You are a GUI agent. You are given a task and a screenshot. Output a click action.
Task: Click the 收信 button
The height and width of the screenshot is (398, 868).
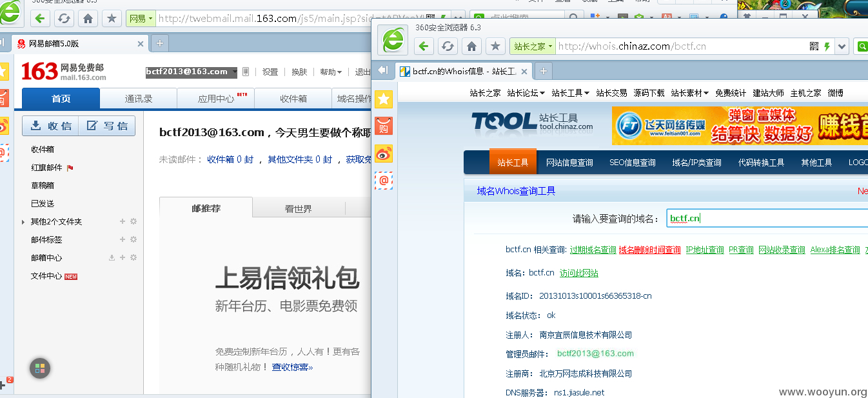[51, 126]
